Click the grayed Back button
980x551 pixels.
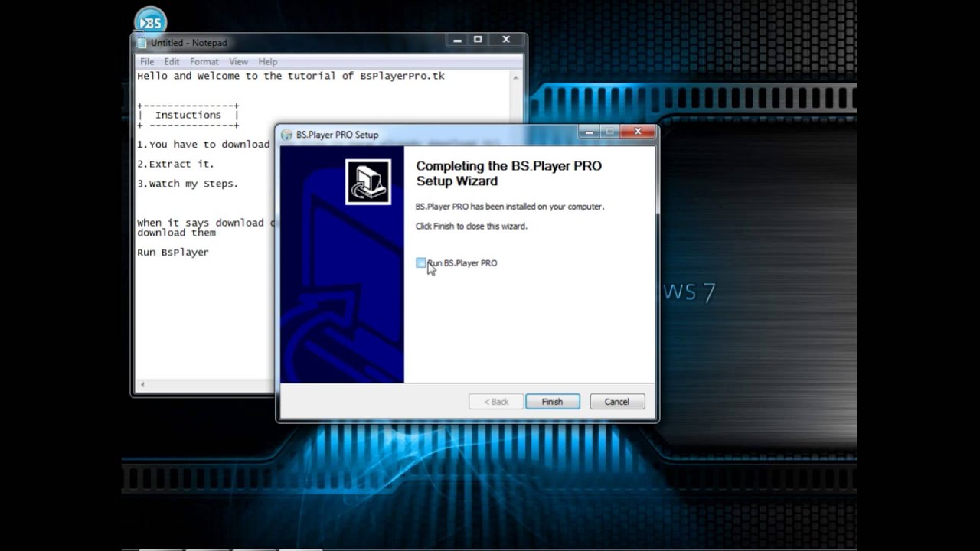click(496, 402)
